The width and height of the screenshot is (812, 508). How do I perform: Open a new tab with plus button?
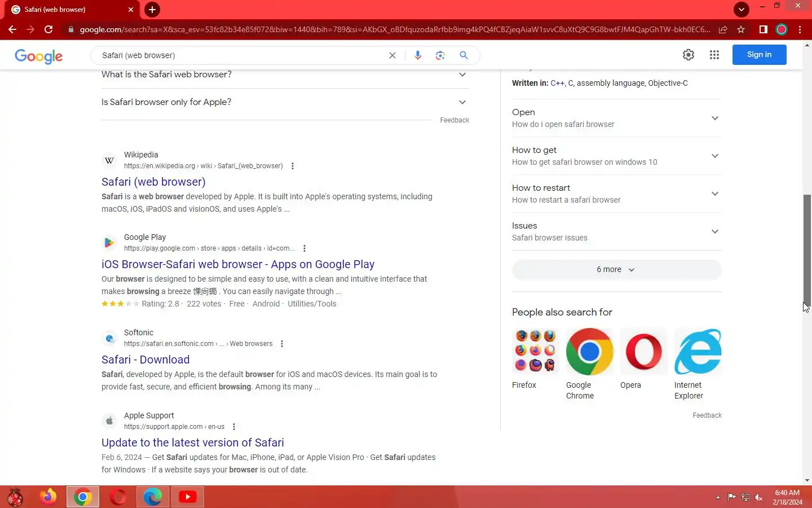(x=152, y=10)
